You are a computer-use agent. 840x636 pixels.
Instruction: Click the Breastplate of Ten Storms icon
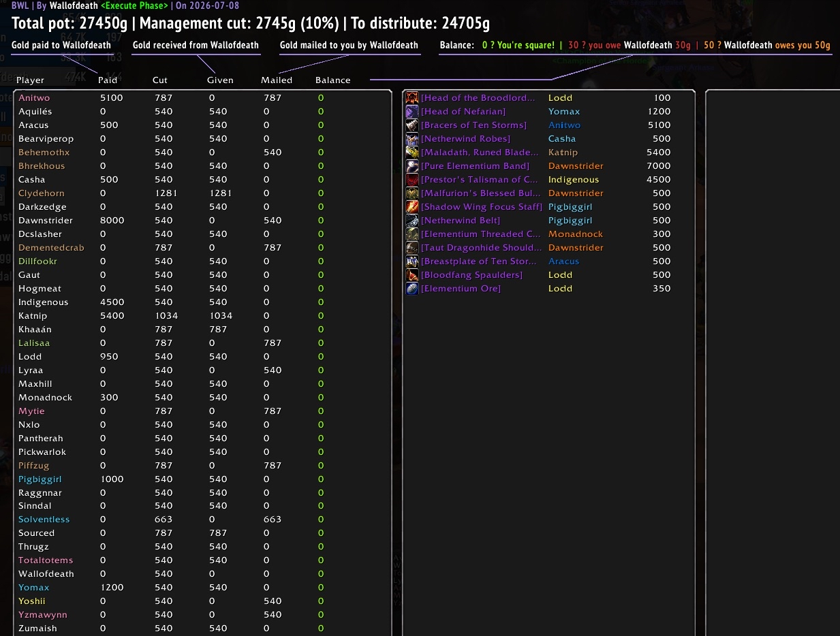[x=412, y=261]
